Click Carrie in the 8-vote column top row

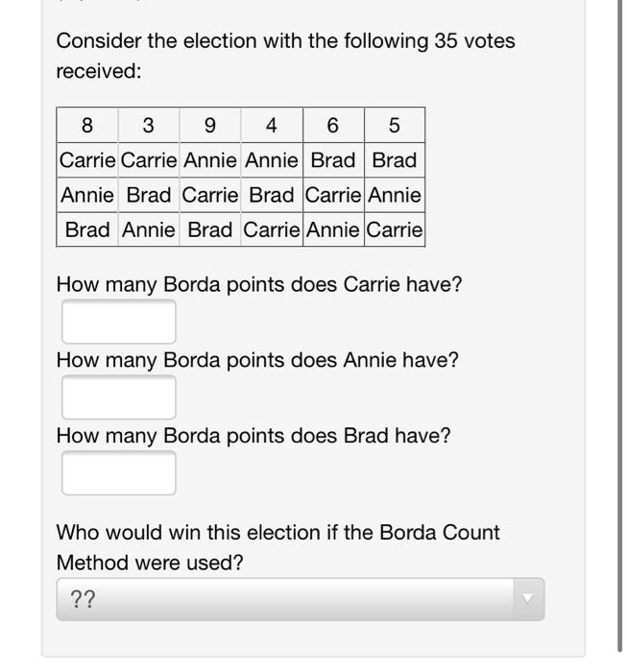(87, 160)
